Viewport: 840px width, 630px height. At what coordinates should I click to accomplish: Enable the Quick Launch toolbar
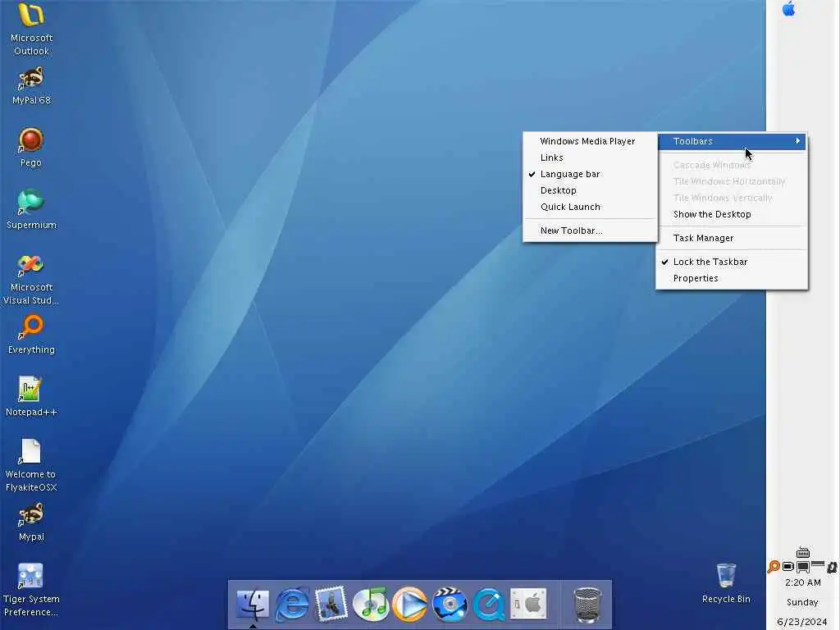pos(590,207)
